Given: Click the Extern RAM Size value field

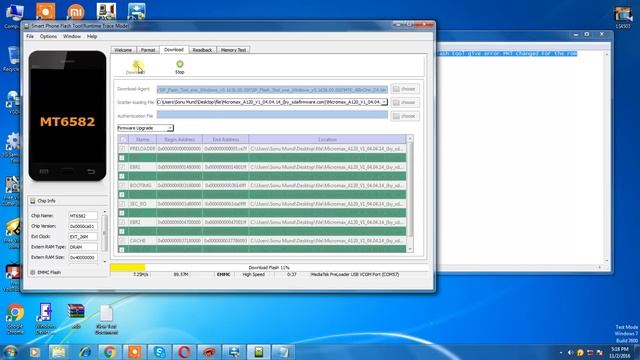Looking at the screenshot, I should tap(83, 258).
